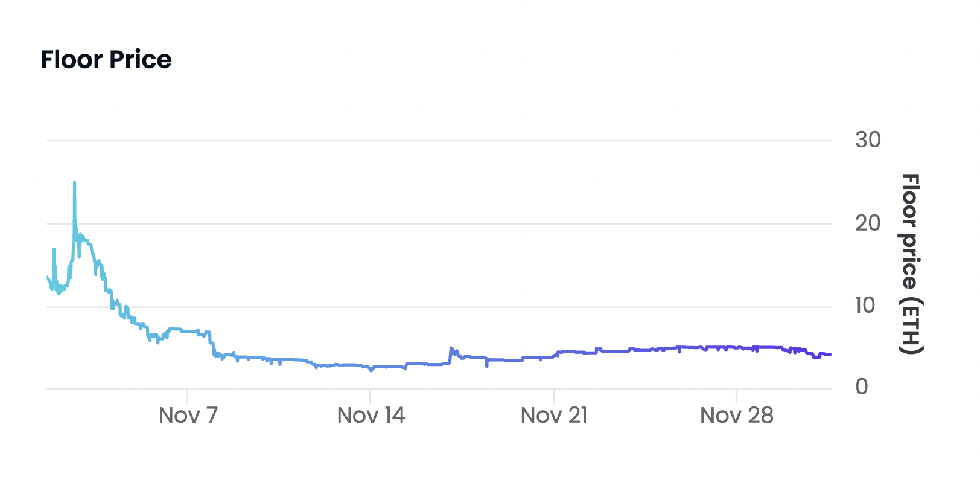Click the Nov 7 tick mark on axis
980x488 pixels.
pyautogui.click(x=188, y=396)
